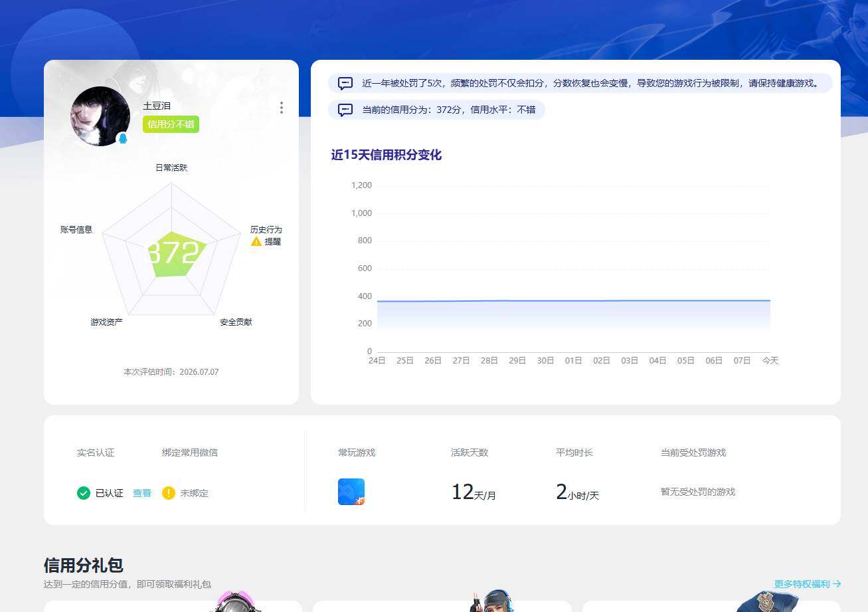
Task: Click the 1,200 y-axis value
Action: (362, 185)
